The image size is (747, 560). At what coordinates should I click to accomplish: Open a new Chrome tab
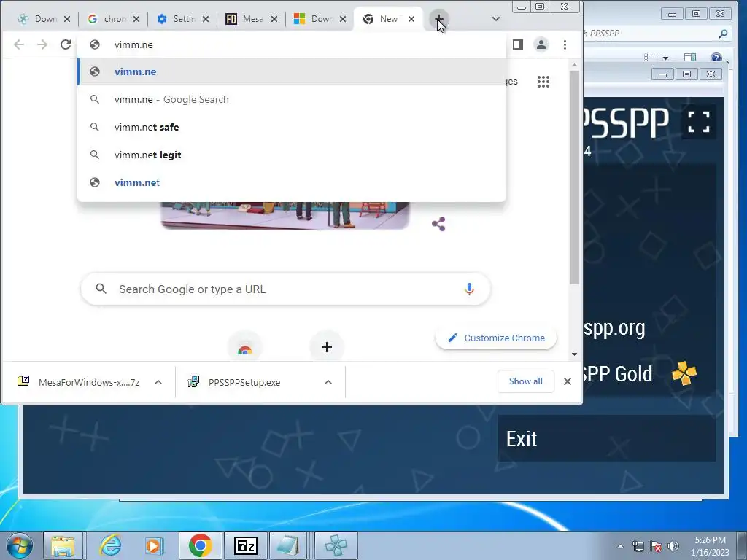pos(438,19)
